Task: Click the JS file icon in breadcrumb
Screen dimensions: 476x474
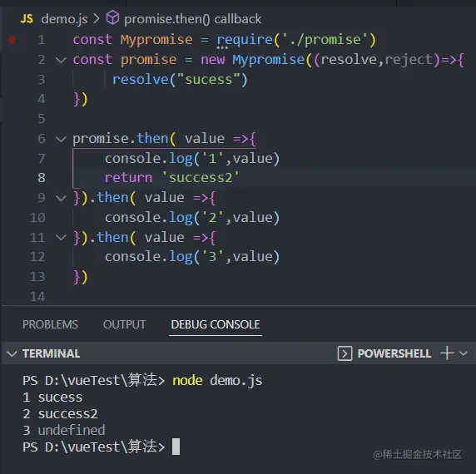Action: tap(27, 19)
